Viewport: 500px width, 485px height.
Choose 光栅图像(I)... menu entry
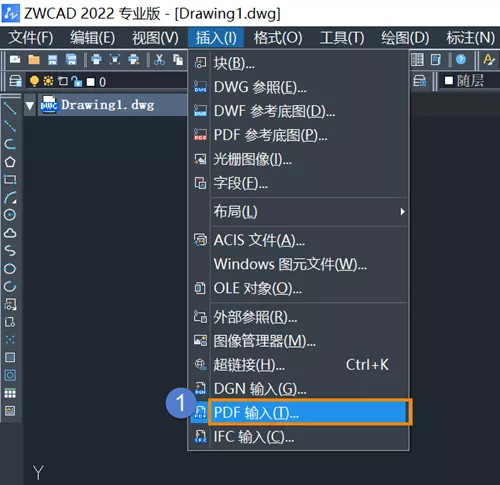click(x=298, y=159)
